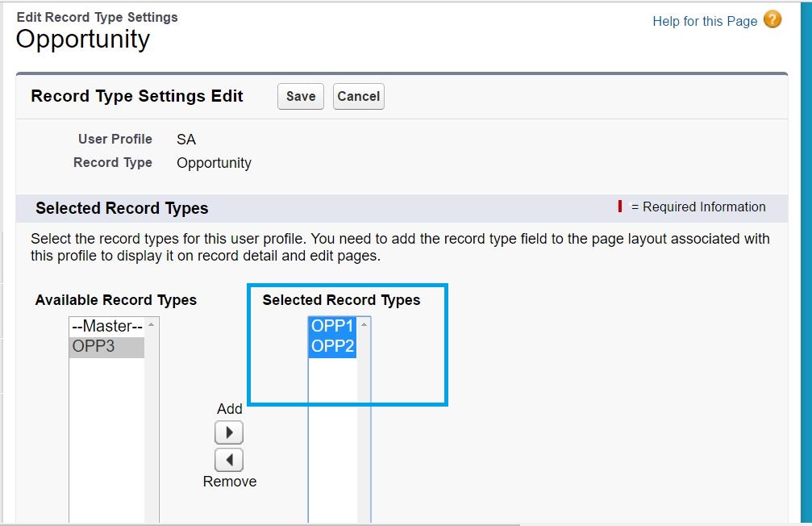Click the orange help question mark icon

pos(772,20)
